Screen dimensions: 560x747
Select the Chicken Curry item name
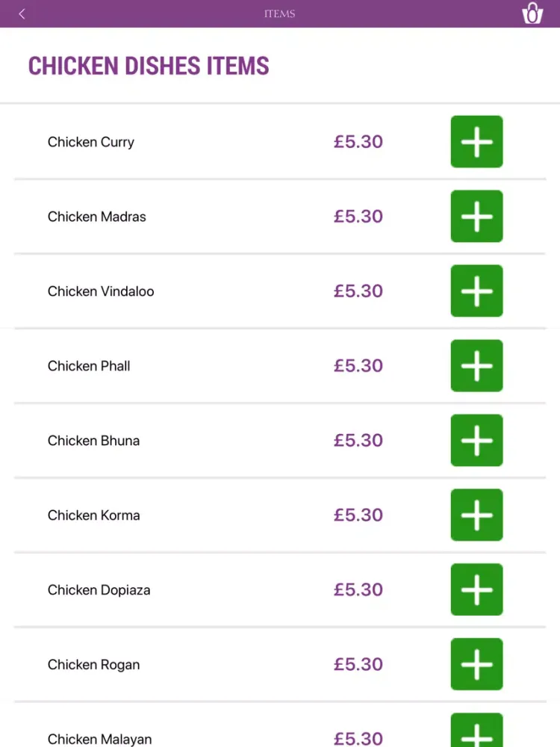click(91, 142)
